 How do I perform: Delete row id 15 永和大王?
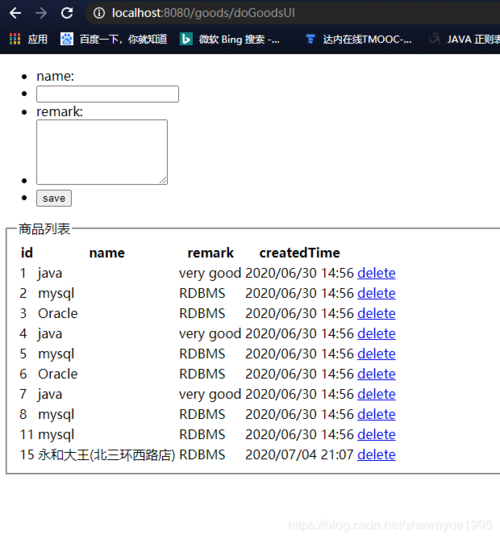click(x=376, y=455)
